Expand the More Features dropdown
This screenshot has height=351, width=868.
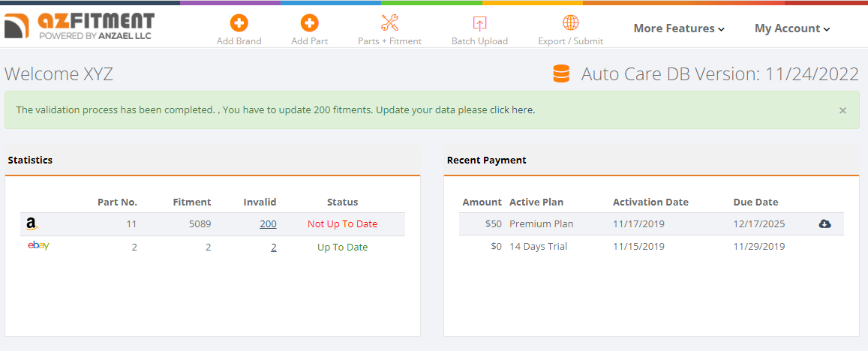(x=679, y=28)
